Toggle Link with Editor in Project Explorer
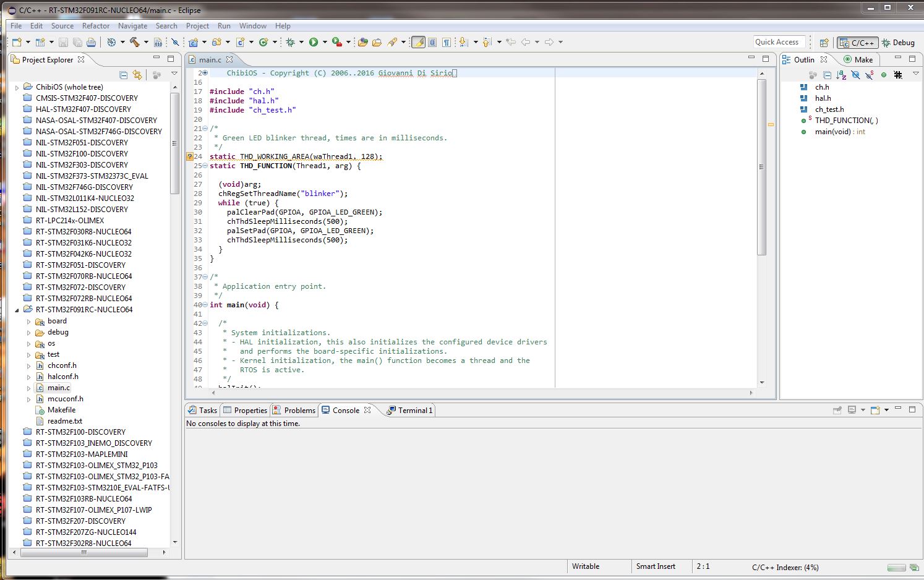This screenshot has width=924, height=580. coord(137,75)
